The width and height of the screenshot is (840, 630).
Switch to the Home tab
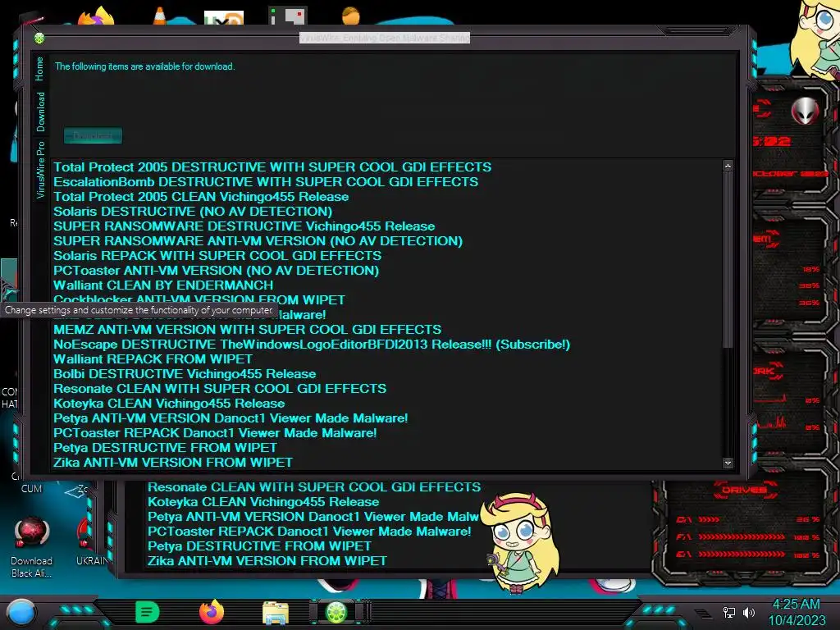[x=39, y=69]
